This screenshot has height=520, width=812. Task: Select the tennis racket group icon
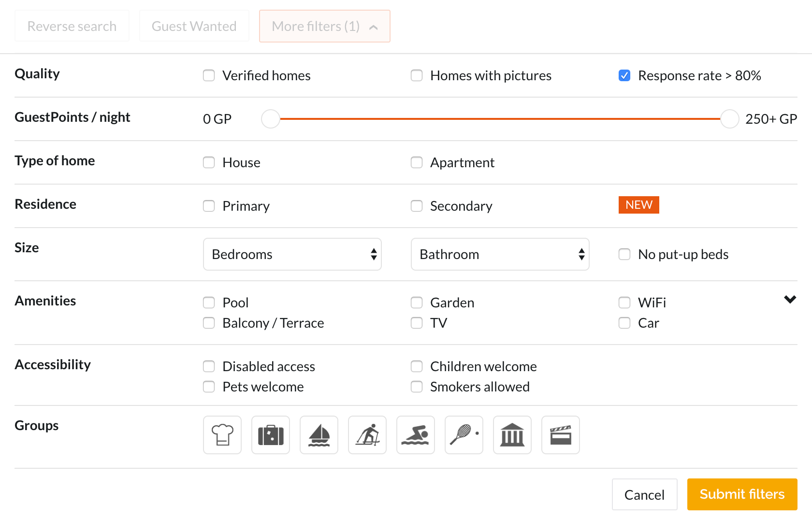pos(464,435)
